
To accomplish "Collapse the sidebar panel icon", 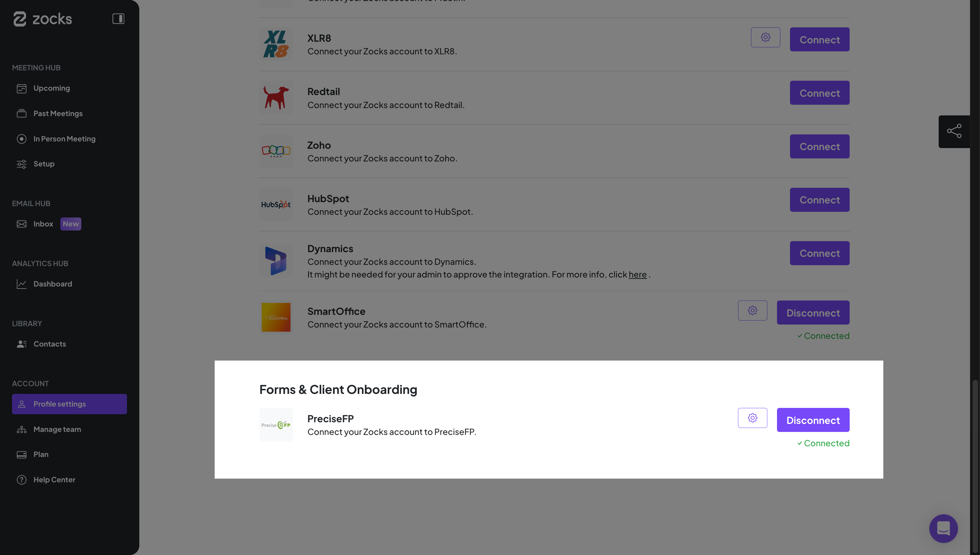I will click(x=118, y=19).
